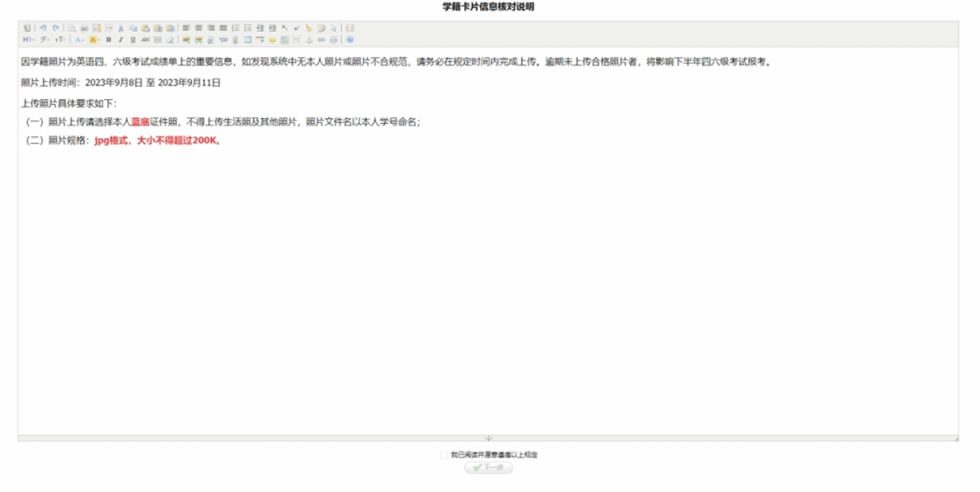The image size is (980, 492).
Task: Insert a bulleted list
Action: tap(248, 28)
